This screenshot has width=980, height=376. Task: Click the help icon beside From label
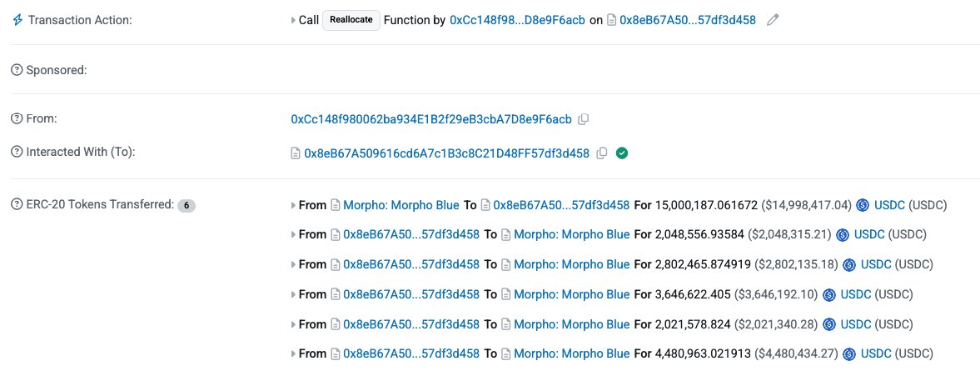point(17,118)
